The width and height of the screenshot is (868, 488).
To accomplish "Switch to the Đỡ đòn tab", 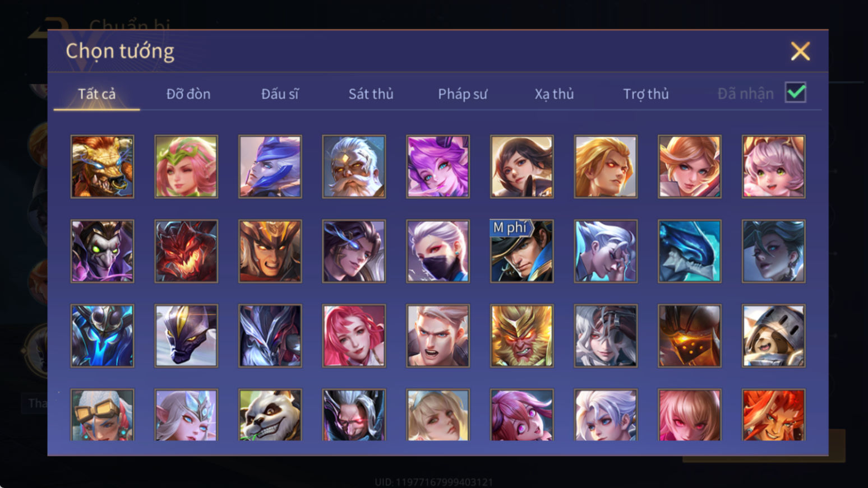I will click(188, 94).
